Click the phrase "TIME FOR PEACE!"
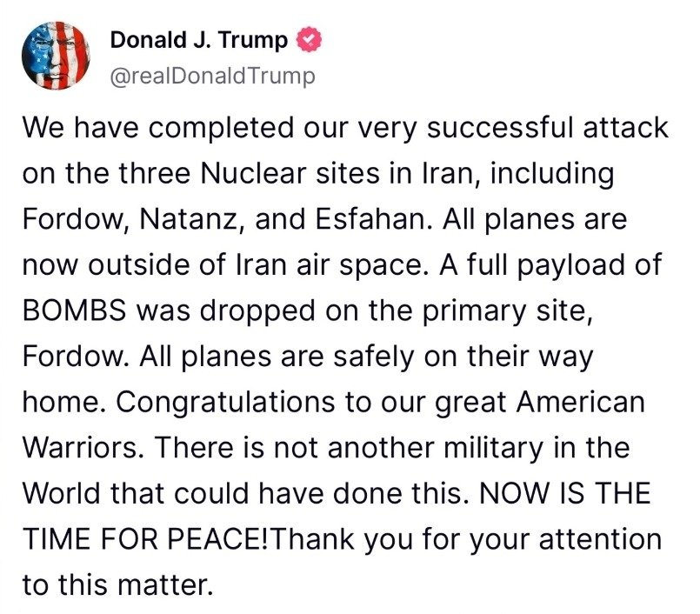Screen dimensions: 700x614 (147, 539)
